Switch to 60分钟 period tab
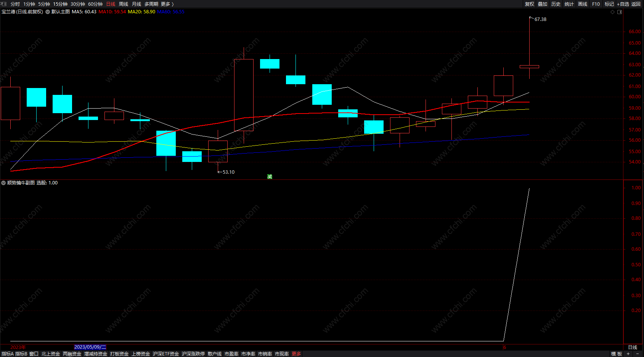The width and height of the screenshot is (644, 357). (95, 4)
